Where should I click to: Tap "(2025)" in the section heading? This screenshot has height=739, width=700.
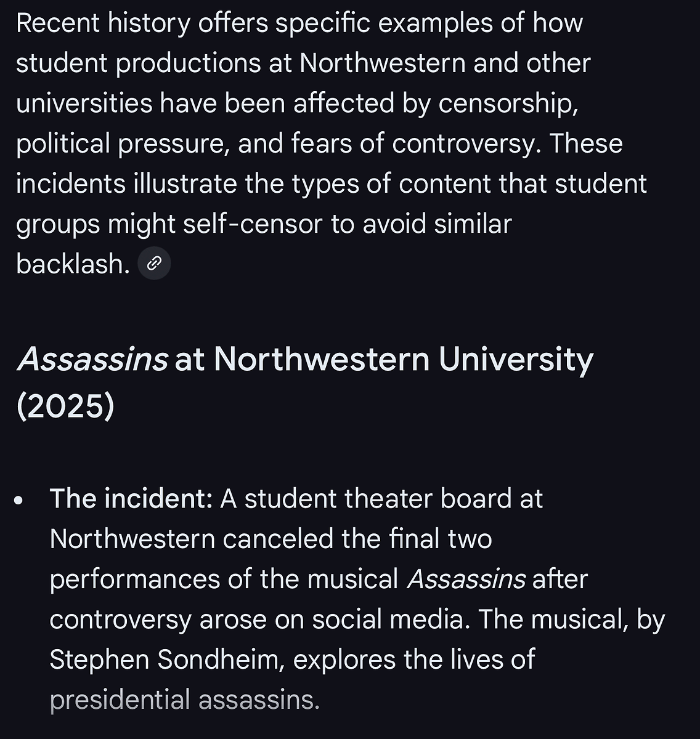(x=65, y=405)
